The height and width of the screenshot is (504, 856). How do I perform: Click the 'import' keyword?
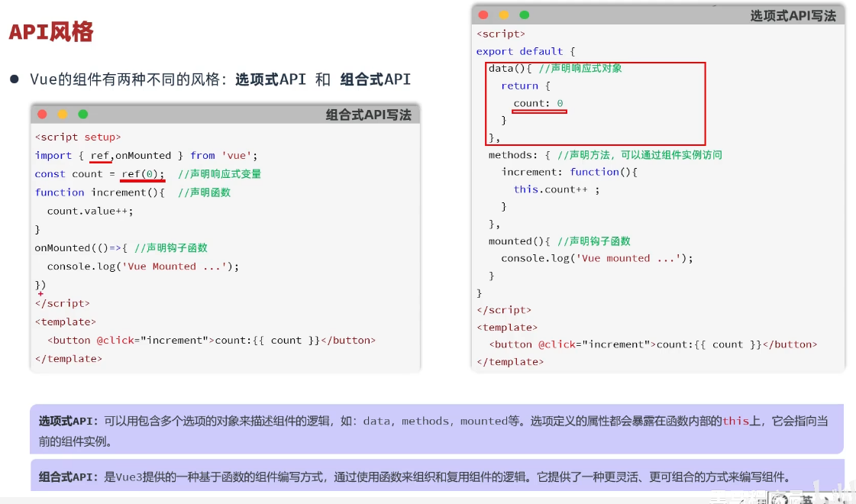click(x=53, y=156)
